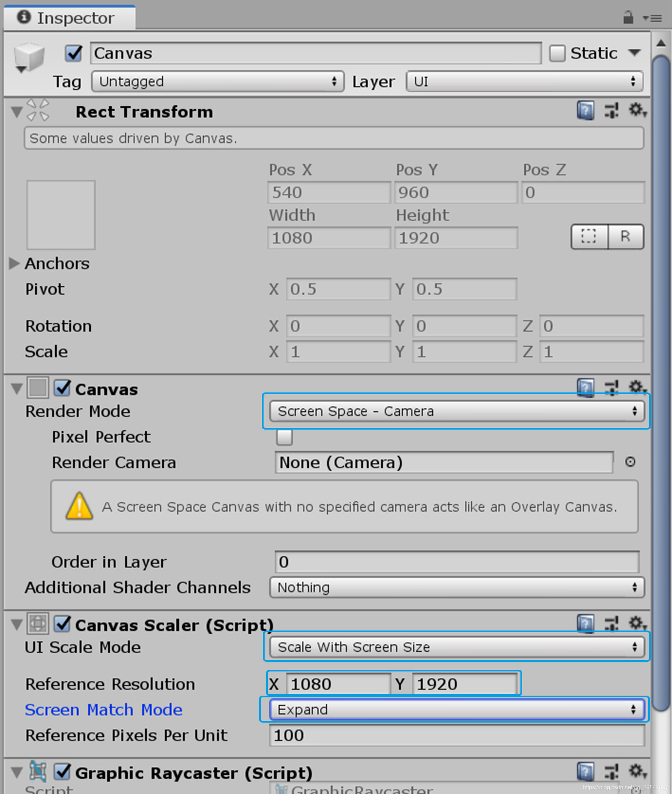The height and width of the screenshot is (794, 672).
Task: Lock the Inspector panel
Action: (628, 17)
